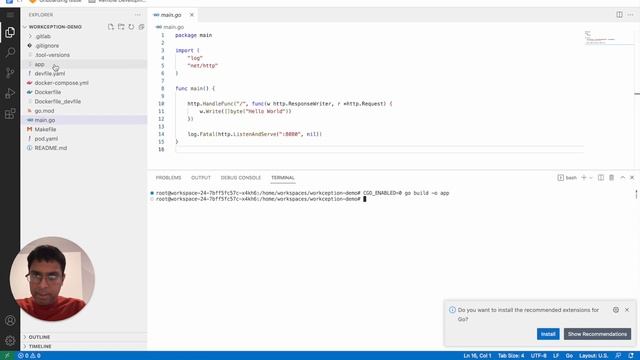Screen dimensions: 640x360
Task: Open editor more actions menu
Action: (x=631, y=15)
